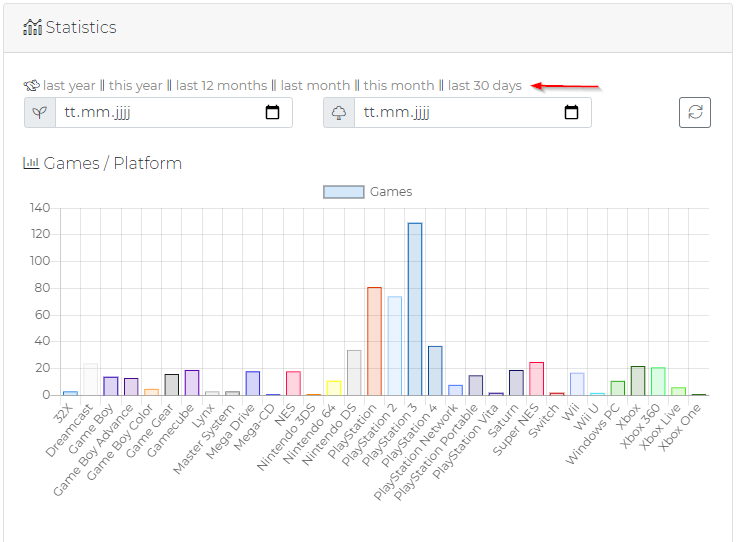Viewport: 737px width, 542px height.
Task: Click the 140 y-axis value
Action: pyautogui.click(x=40, y=208)
